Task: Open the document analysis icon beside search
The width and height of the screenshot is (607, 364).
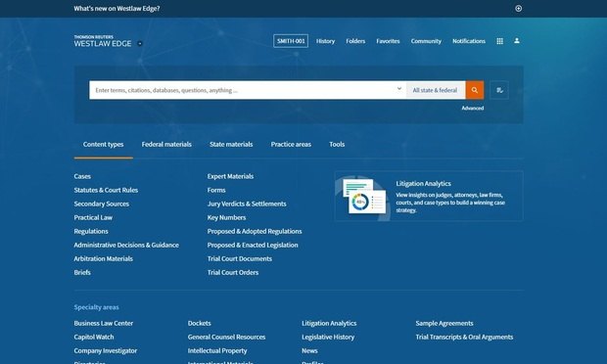Action: (499, 90)
